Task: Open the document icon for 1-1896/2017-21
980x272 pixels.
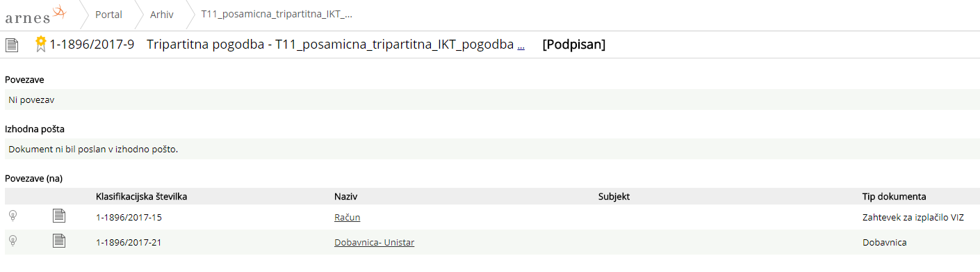Action: pos(59,241)
